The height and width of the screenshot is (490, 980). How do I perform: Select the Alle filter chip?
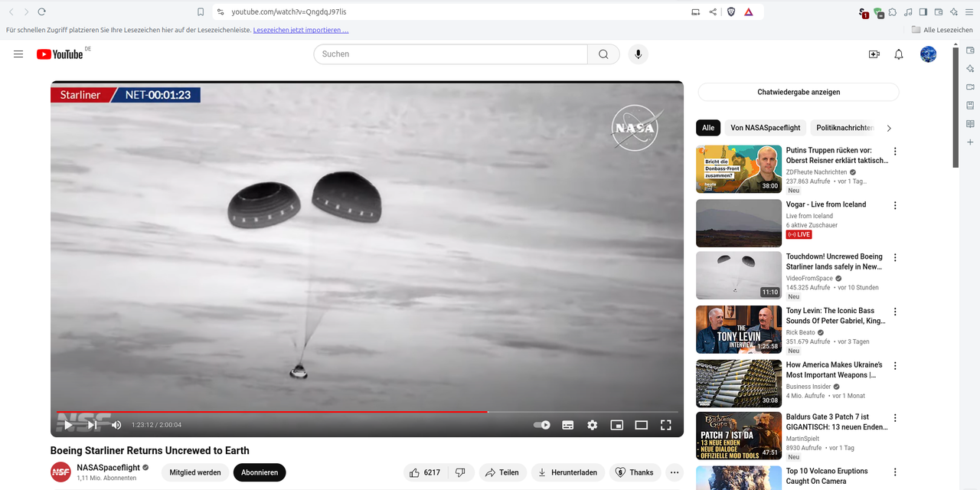click(x=708, y=128)
